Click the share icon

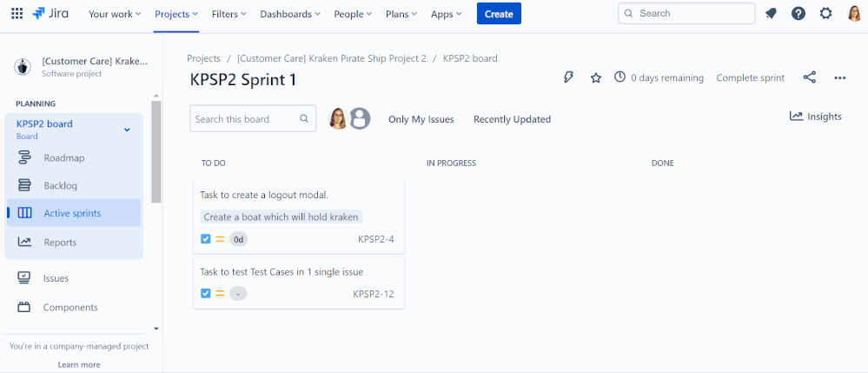[809, 77]
